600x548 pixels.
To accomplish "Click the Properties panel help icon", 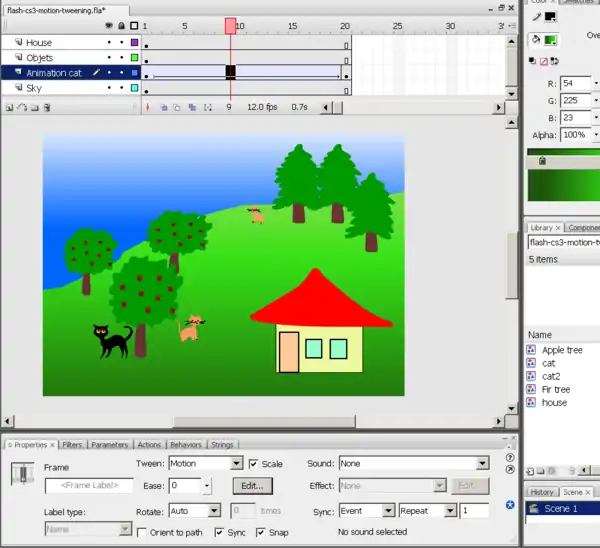I will pyautogui.click(x=510, y=455).
